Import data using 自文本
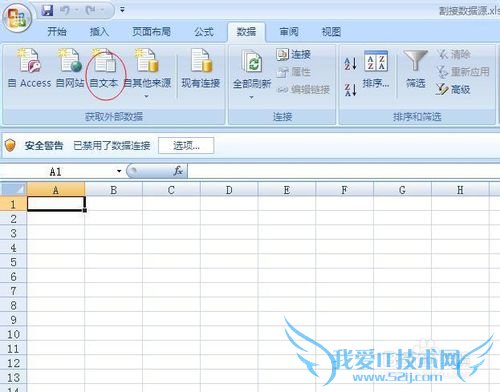The height and width of the screenshot is (392, 500). [104, 69]
